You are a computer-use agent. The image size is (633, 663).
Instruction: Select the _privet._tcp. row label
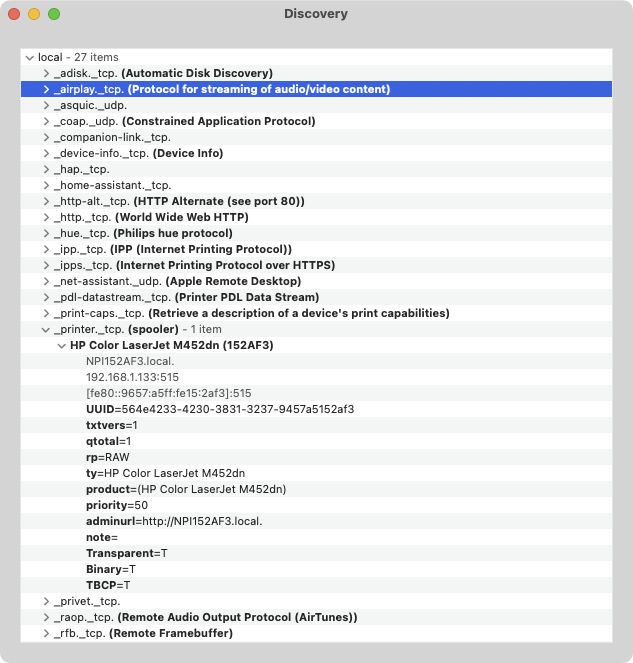pyautogui.click(x=87, y=601)
